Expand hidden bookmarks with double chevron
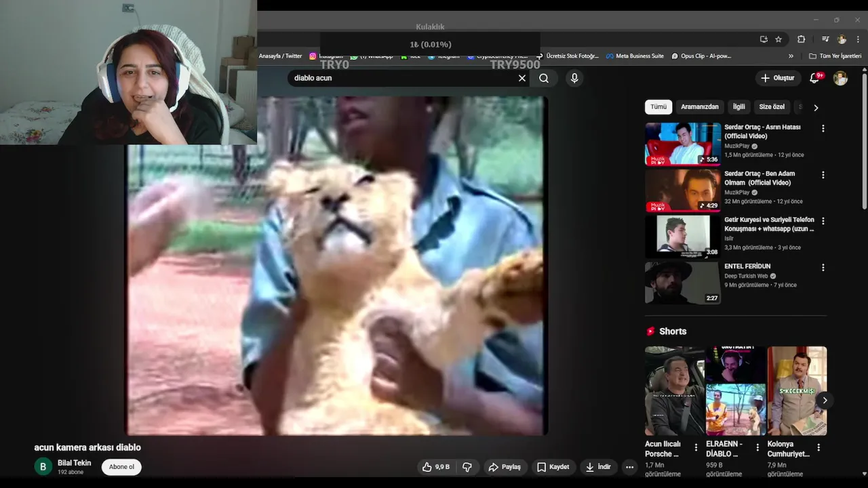Image resolution: width=868 pixels, height=488 pixels. 791,56
